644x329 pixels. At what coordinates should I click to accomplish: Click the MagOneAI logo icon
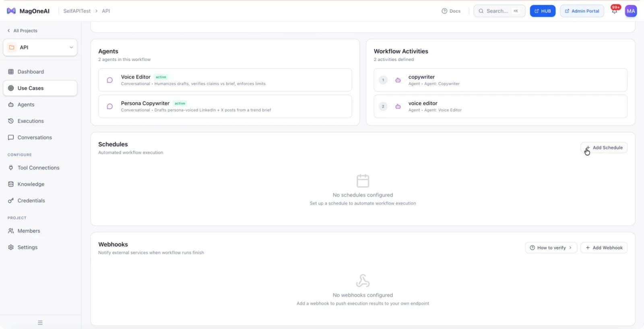pos(11,11)
